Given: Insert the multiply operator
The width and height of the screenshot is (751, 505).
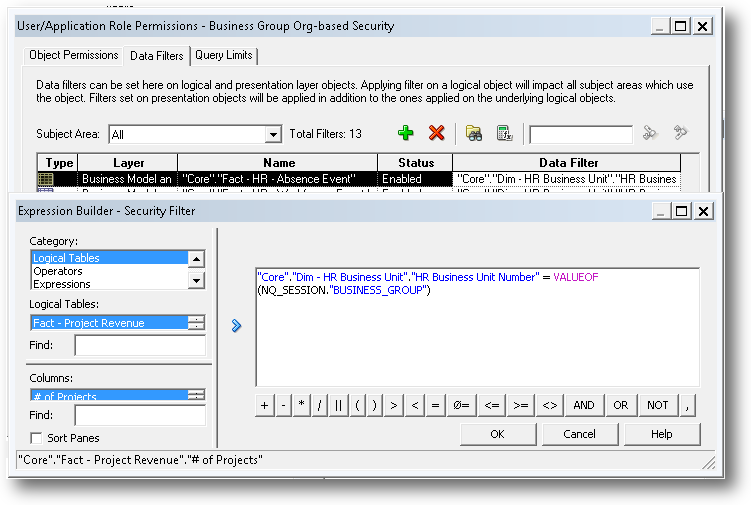Looking at the screenshot, I should click(x=301, y=405).
